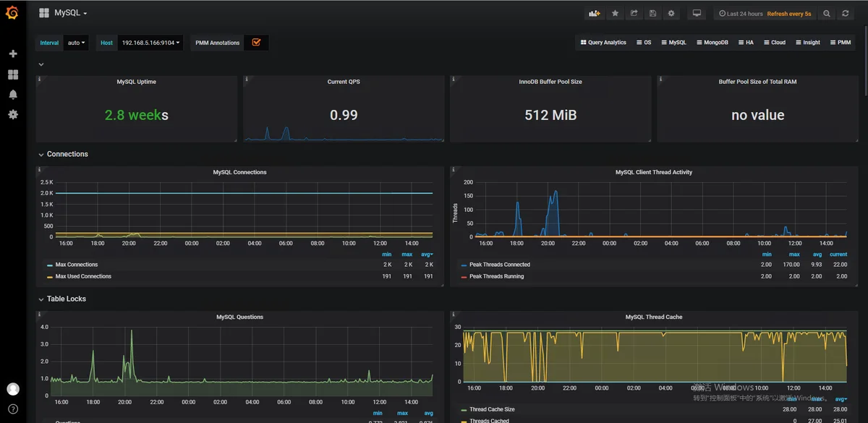Toggle the PMM Annotations checkbox
The image size is (868, 423).
pyautogui.click(x=256, y=43)
